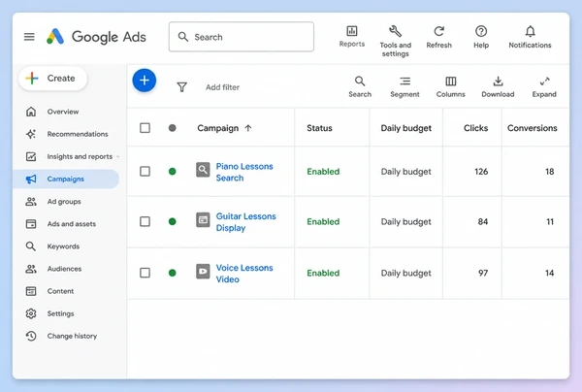Check the Piano Lessons Search row checkbox
The width and height of the screenshot is (582, 392).
point(145,172)
